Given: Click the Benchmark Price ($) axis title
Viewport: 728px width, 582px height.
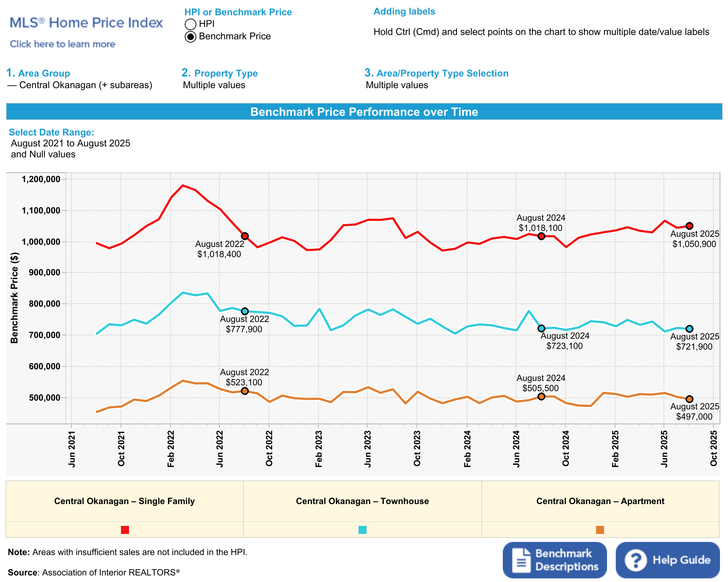Looking at the screenshot, I should click(15, 298).
